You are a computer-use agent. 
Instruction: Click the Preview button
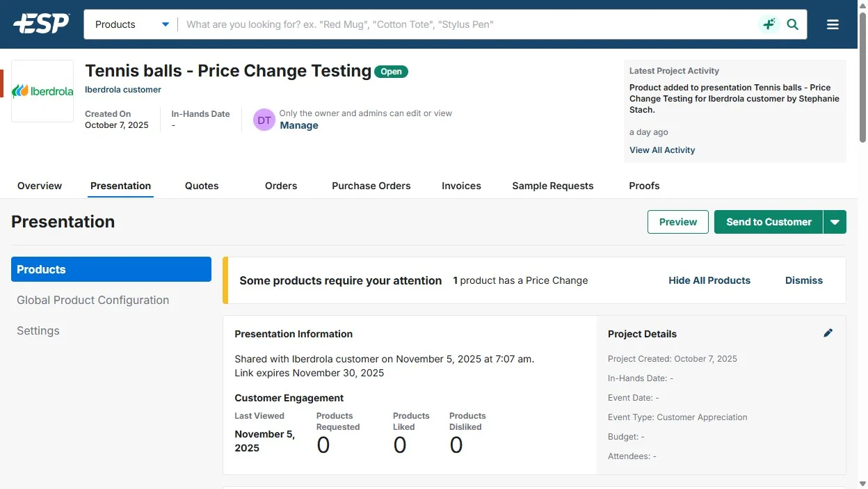coord(677,222)
